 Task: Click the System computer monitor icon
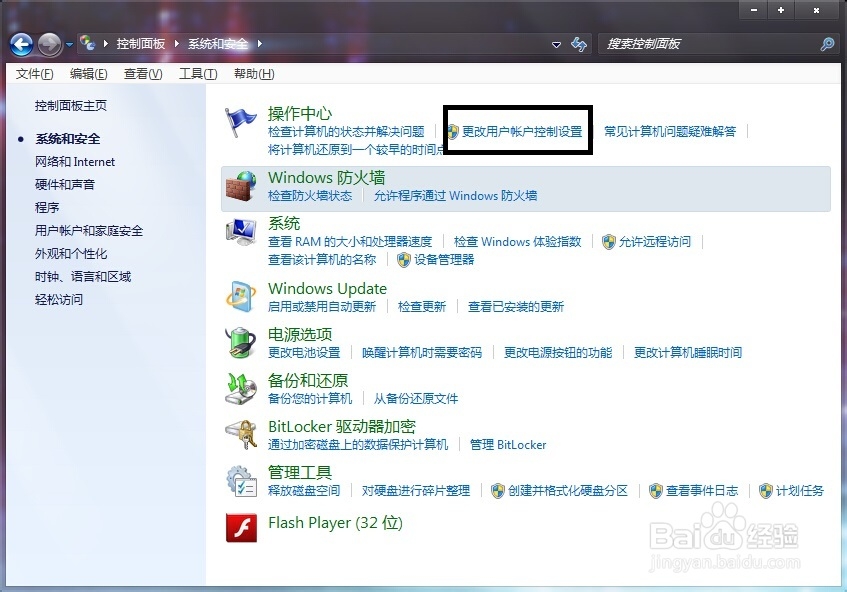tap(241, 233)
